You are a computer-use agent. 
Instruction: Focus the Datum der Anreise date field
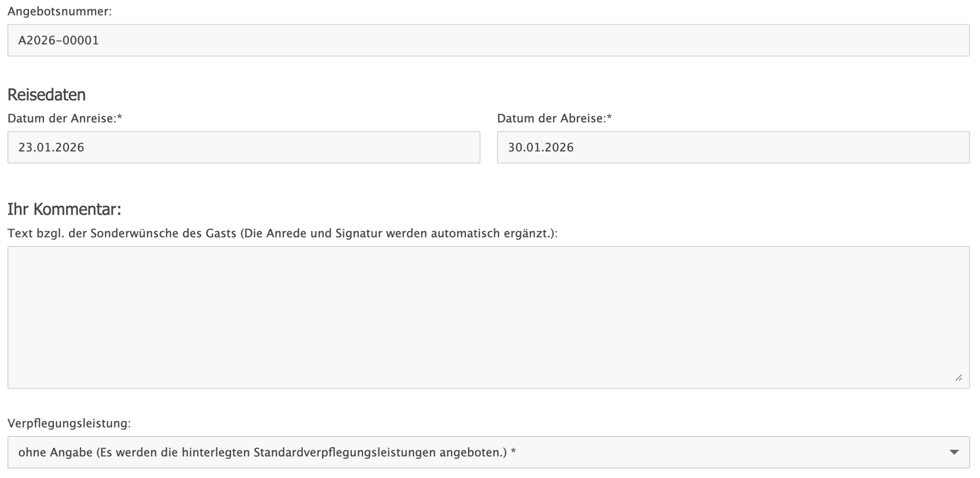244,147
